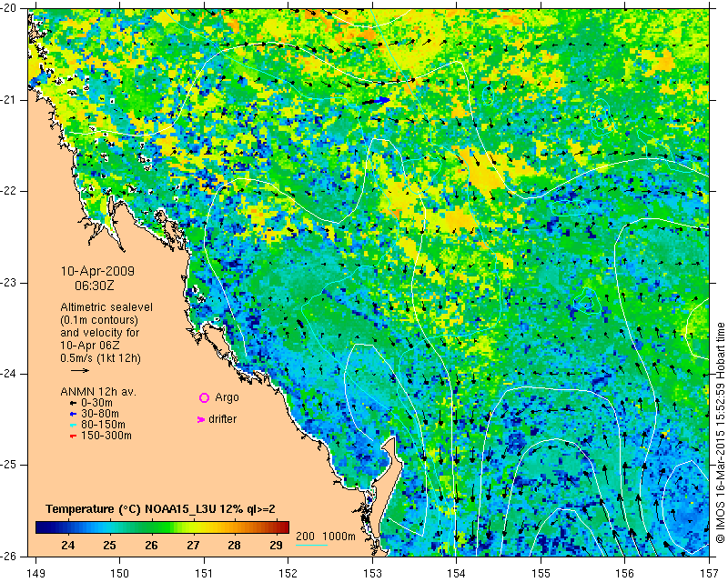The image size is (728, 582).
Task: Click the colorbar value 25
Action: tap(109, 545)
